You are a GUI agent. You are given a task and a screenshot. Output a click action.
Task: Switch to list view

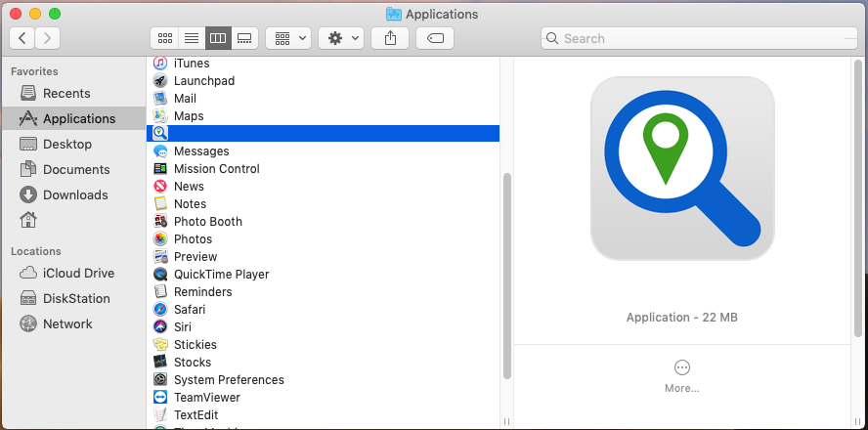(x=192, y=38)
